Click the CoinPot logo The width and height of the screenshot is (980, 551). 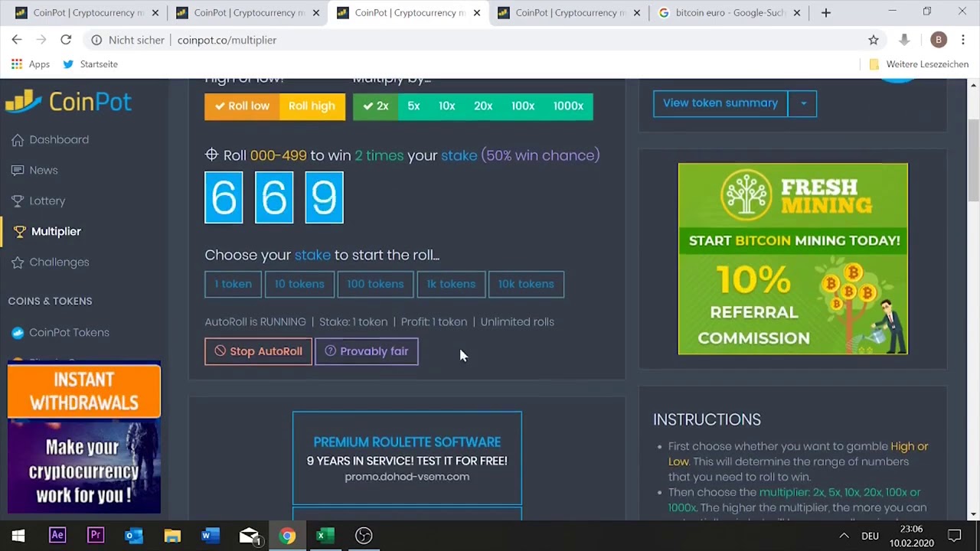pos(68,102)
